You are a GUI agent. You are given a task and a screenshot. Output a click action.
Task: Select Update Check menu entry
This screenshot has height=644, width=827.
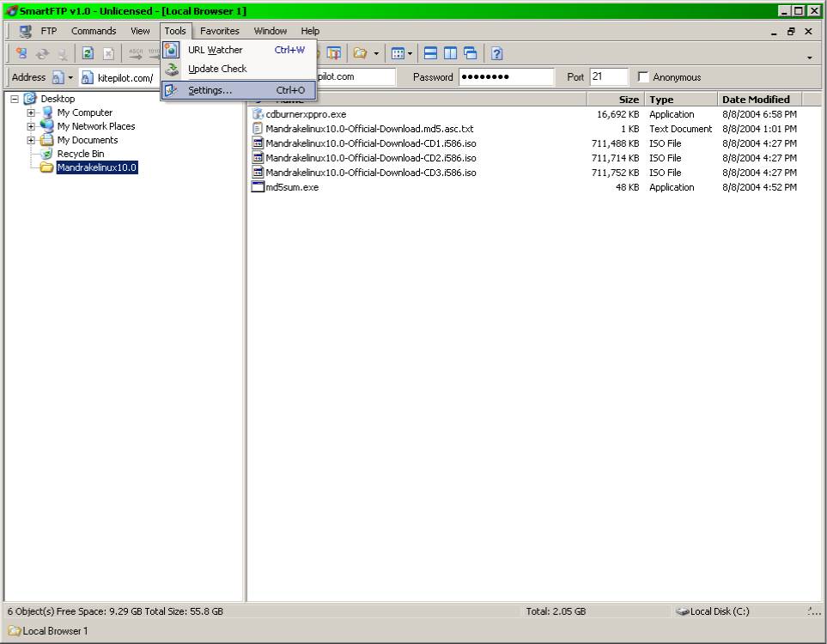tap(216, 69)
